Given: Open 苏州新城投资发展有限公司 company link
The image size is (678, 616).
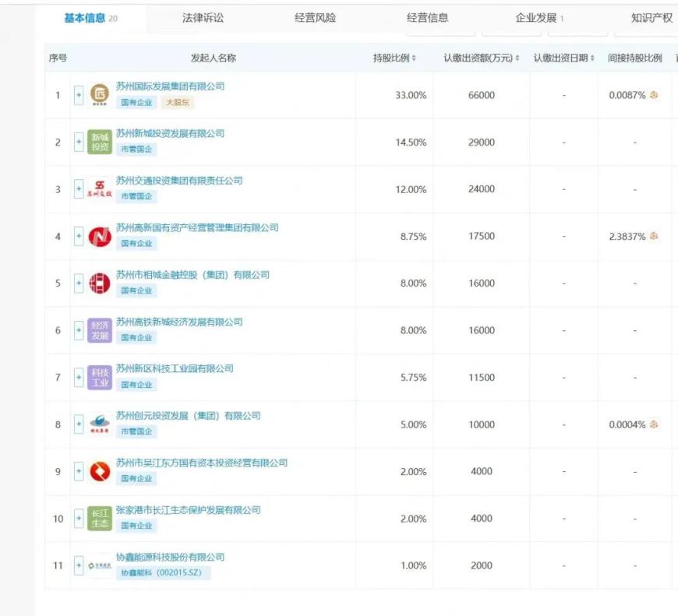Looking at the screenshot, I should tap(170, 133).
